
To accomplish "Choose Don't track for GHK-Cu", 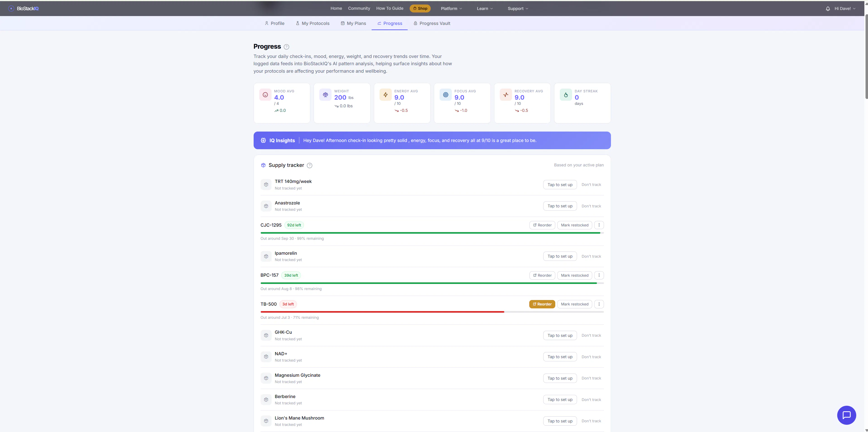I will [591, 335].
